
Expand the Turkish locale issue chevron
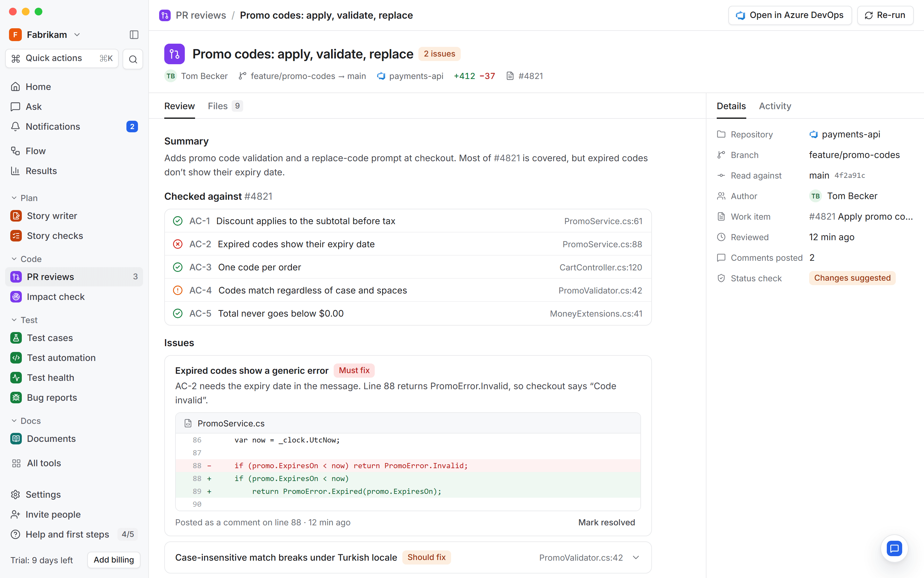[636, 557]
